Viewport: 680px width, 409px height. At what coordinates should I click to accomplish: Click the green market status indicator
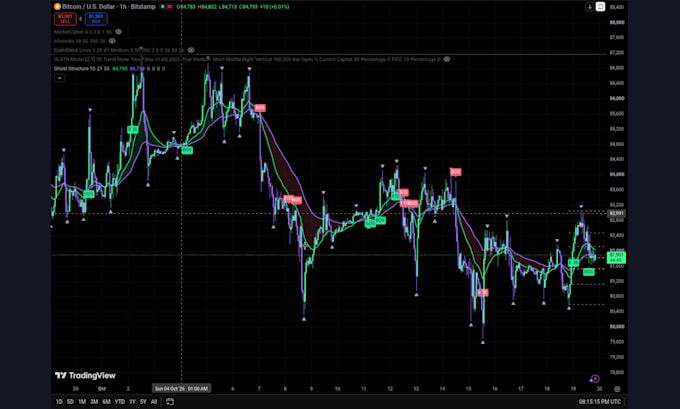click(163, 7)
